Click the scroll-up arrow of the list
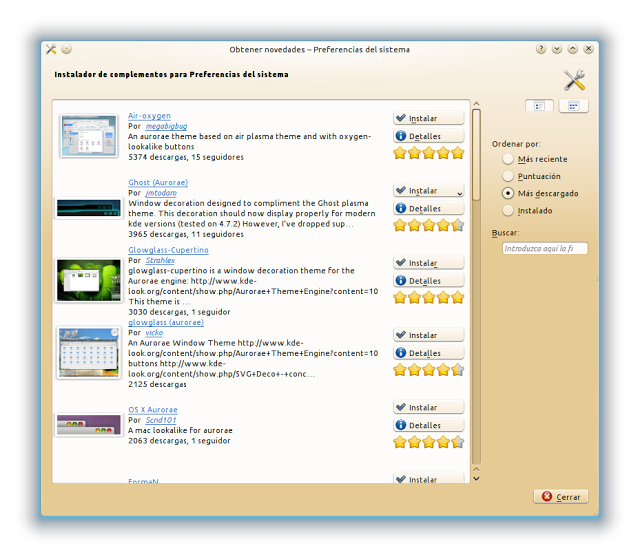The image size is (640, 557). tap(476, 103)
